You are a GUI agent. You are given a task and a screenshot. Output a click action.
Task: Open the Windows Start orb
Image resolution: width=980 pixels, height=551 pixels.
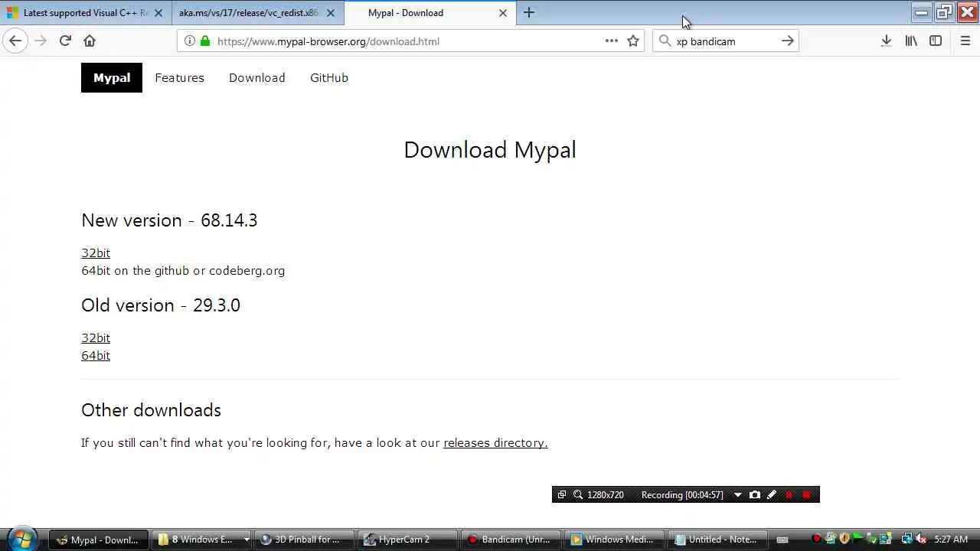pos(22,539)
